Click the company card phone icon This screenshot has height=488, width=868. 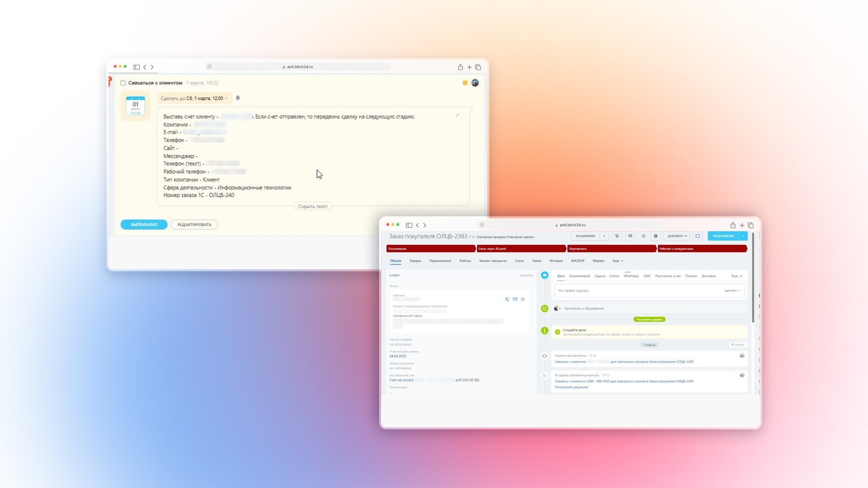coord(507,299)
